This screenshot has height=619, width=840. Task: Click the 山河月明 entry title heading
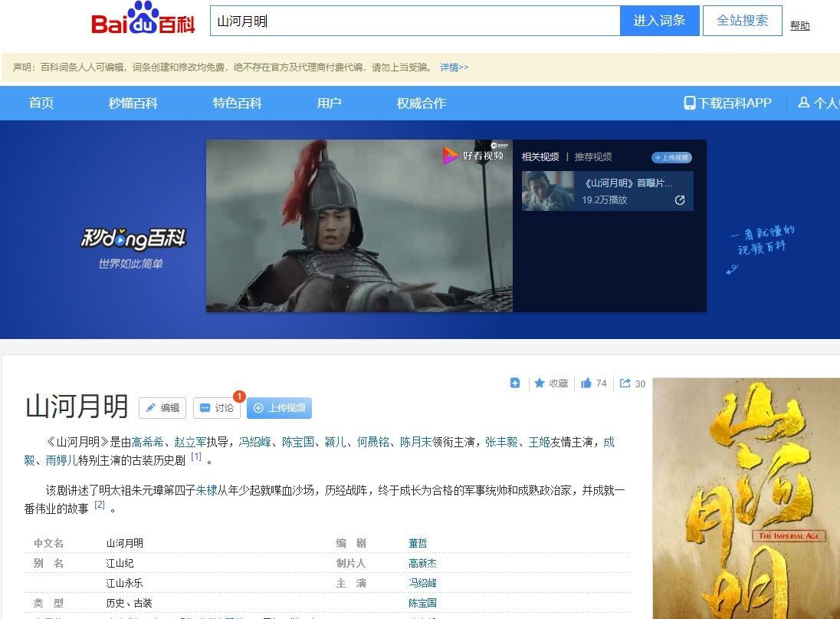(77, 407)
